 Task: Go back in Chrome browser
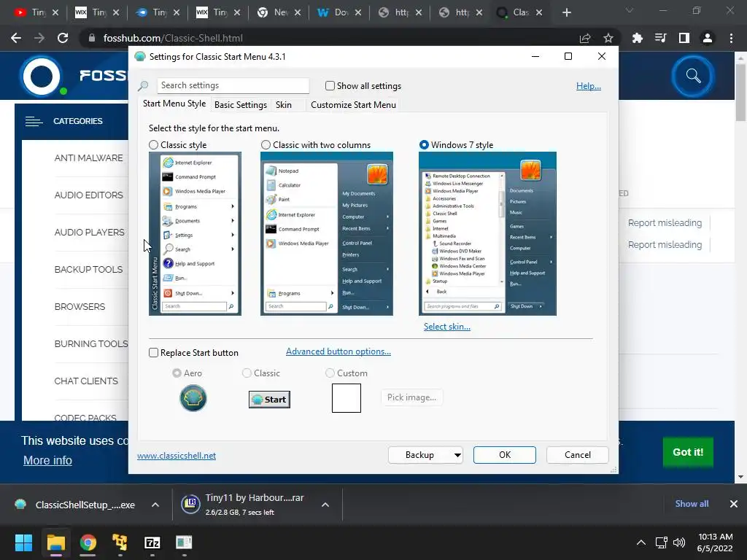coord(16,38)
